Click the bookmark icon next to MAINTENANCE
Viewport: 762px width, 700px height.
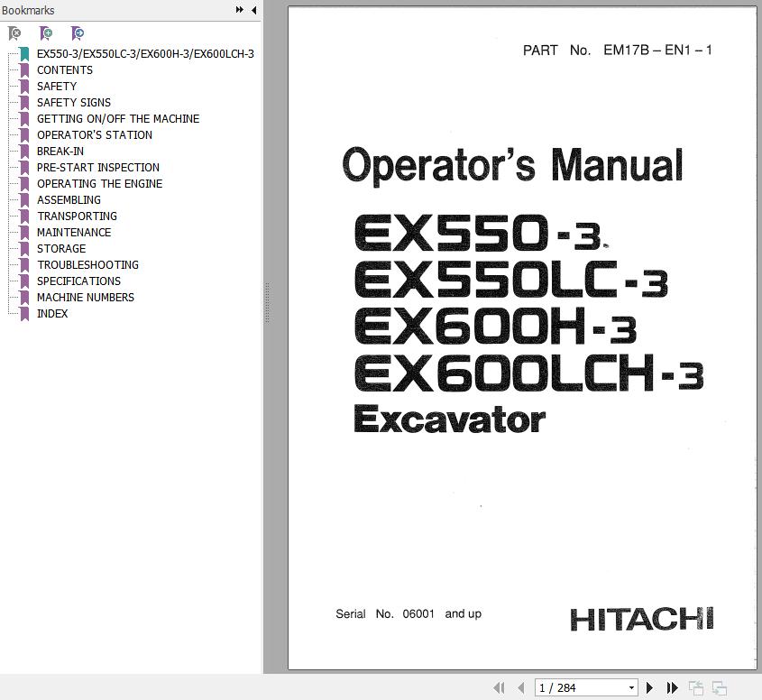[x=24, y=233]
